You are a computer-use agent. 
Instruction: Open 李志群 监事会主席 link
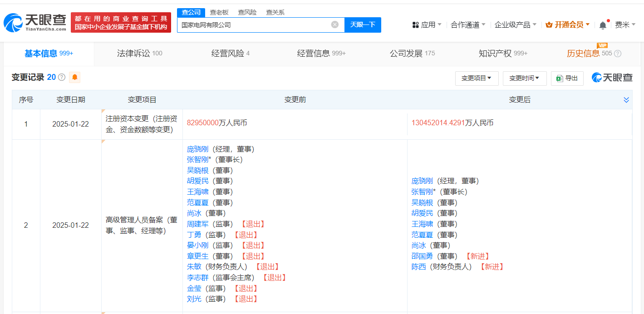pos(198,277)
